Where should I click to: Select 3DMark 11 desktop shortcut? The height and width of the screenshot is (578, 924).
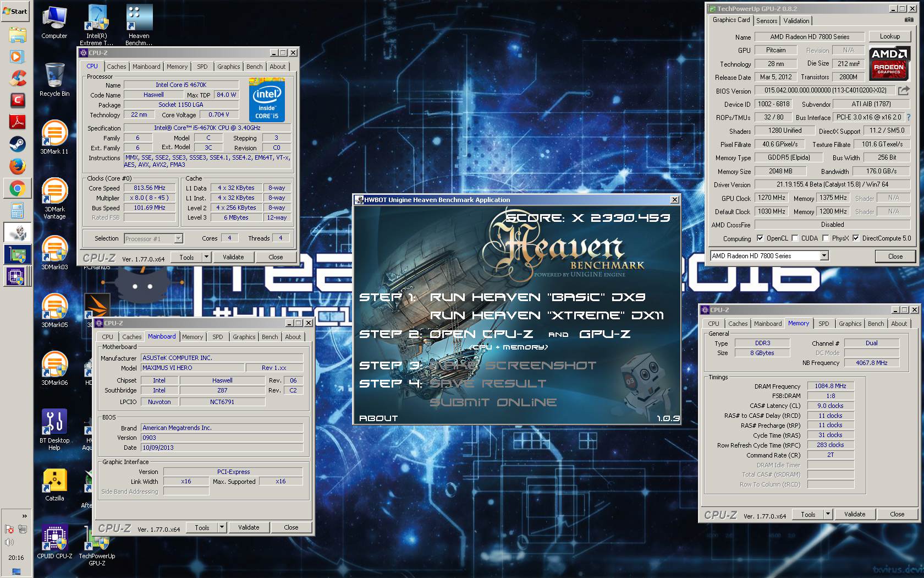coord(54,137)
